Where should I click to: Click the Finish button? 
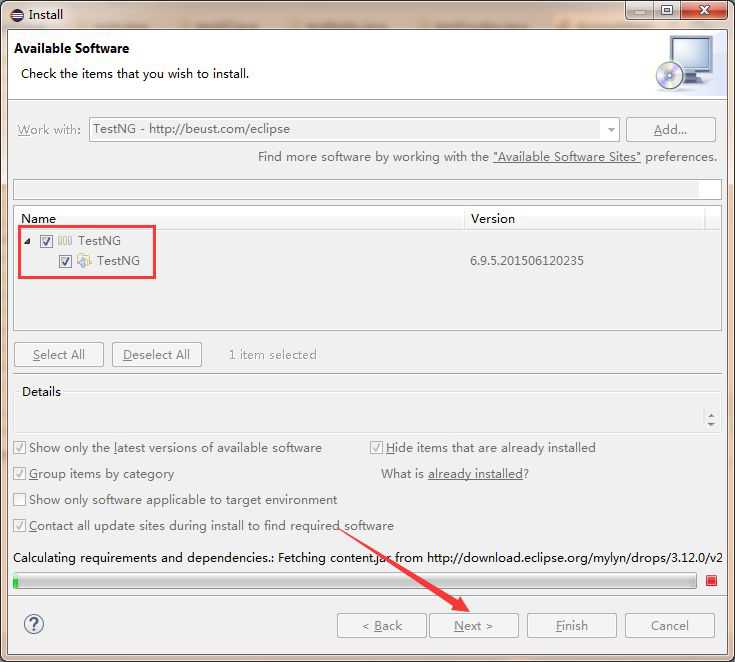571,625
